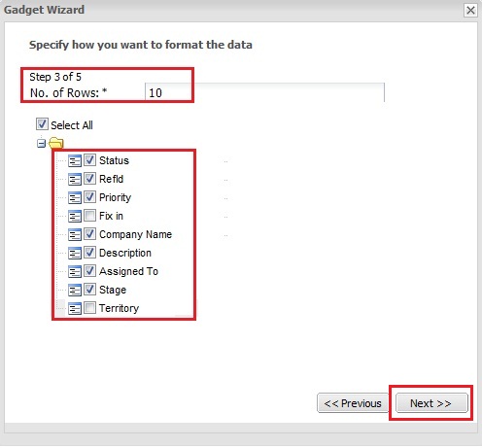Uncheck the Status column checkbox
Viewport: 482px width, 448px height.
coord(89,159)
